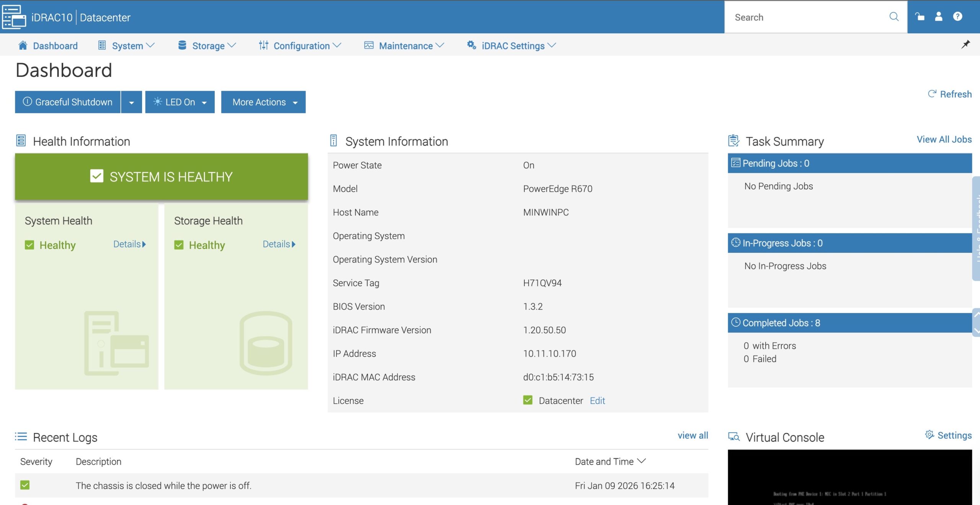Click the green License checkbox icon
Image resolution: width=980 pixels, height=505 pixels.
pos(528,400)
